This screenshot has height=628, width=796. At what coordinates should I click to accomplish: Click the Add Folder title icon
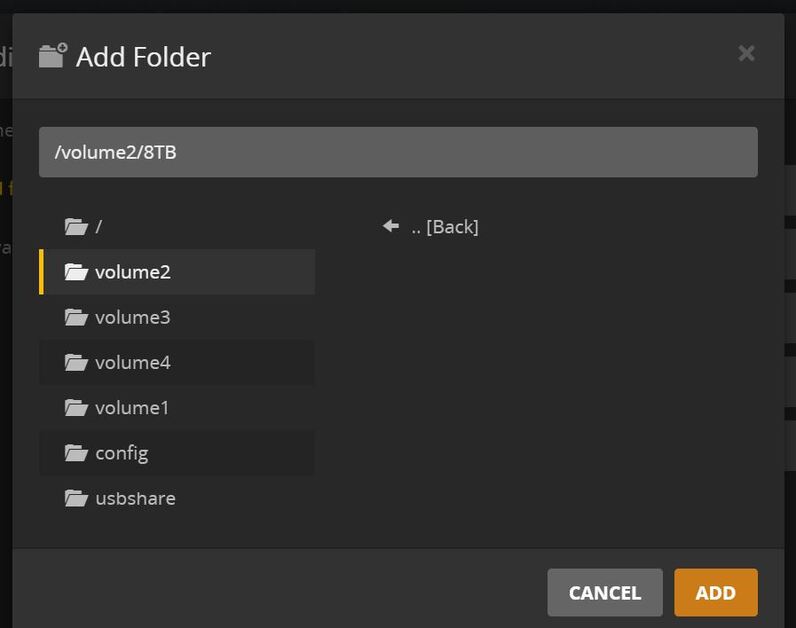[52, 55]
